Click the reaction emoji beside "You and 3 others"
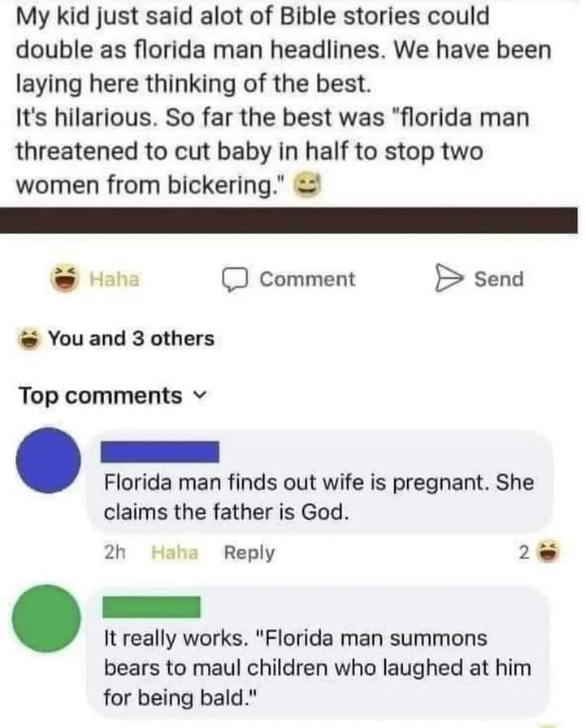Viewport: 585px width, 728px height. (31, 338)
